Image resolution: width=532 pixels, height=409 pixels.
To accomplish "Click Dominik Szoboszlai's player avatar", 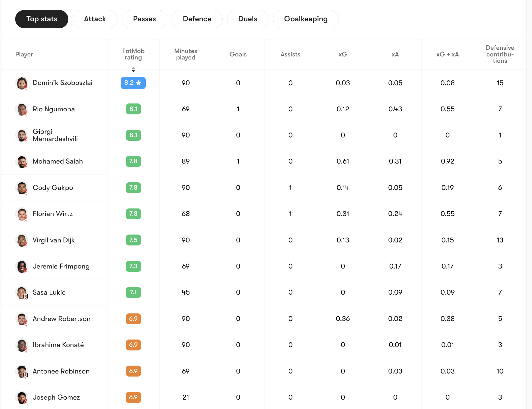I will (x=22, y=83).
